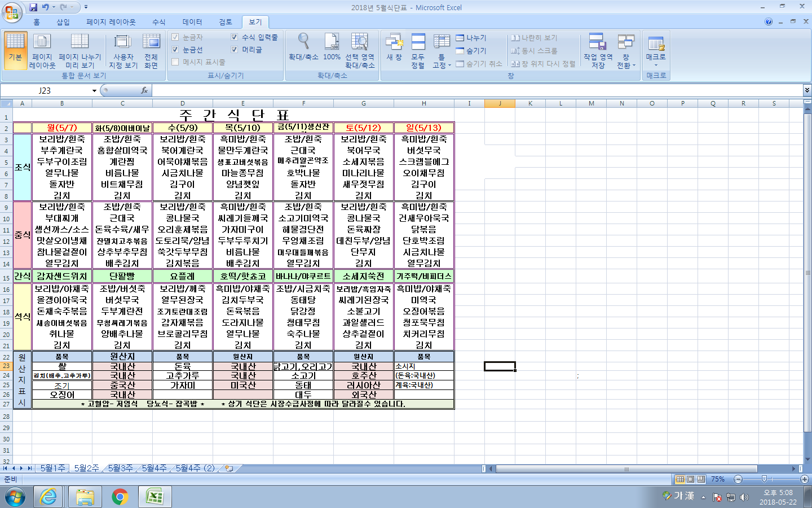The width and height of the screenshot is (812, 508).
Task: Click the 100% zoom icon
Action: pyautogui.click(x=332, y=47)
